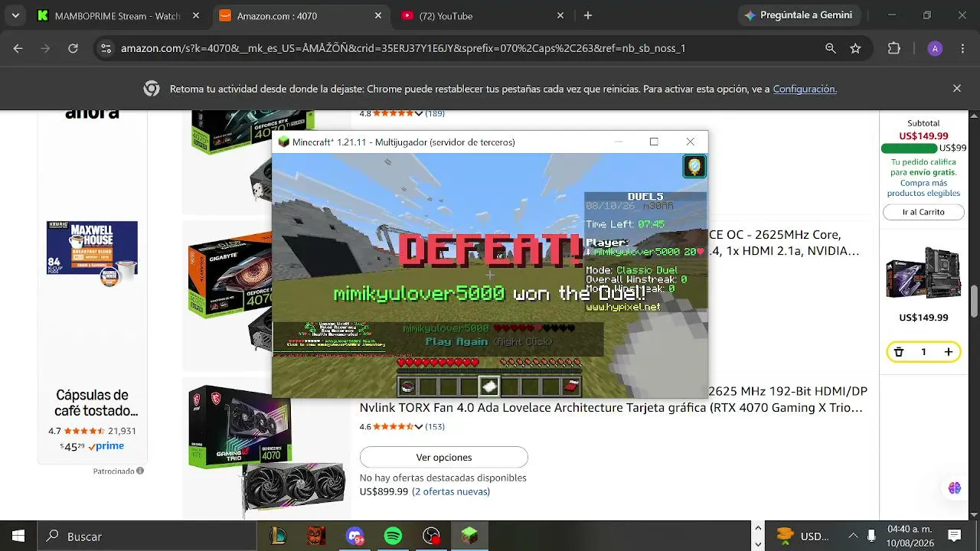Dismiss the Chrome restore activity infobar
Viewport: 980px width, 551px height.
[957, 89]
